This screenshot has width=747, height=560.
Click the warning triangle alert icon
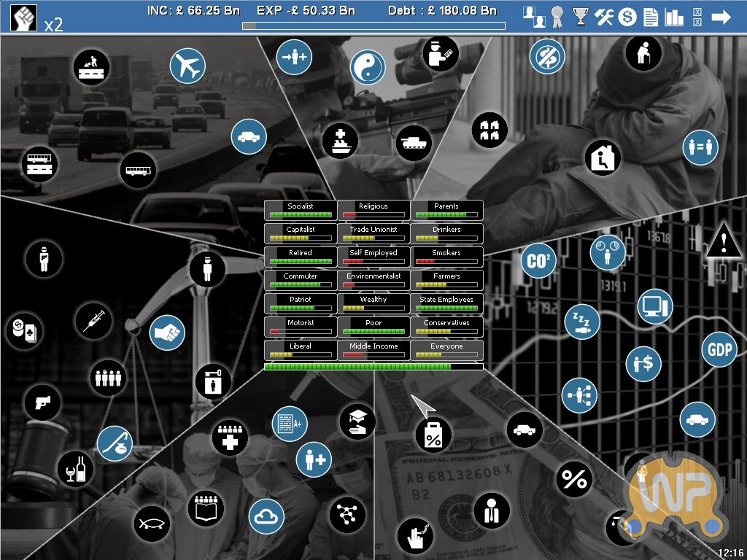(x=723, y=241)
